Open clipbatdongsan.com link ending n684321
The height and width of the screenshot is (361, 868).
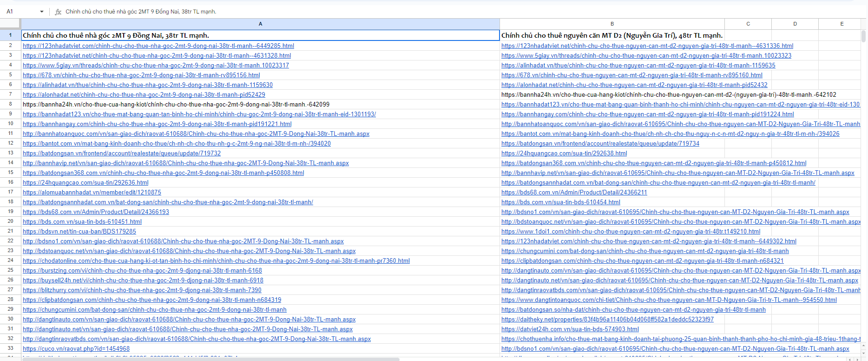coord(643,261)
